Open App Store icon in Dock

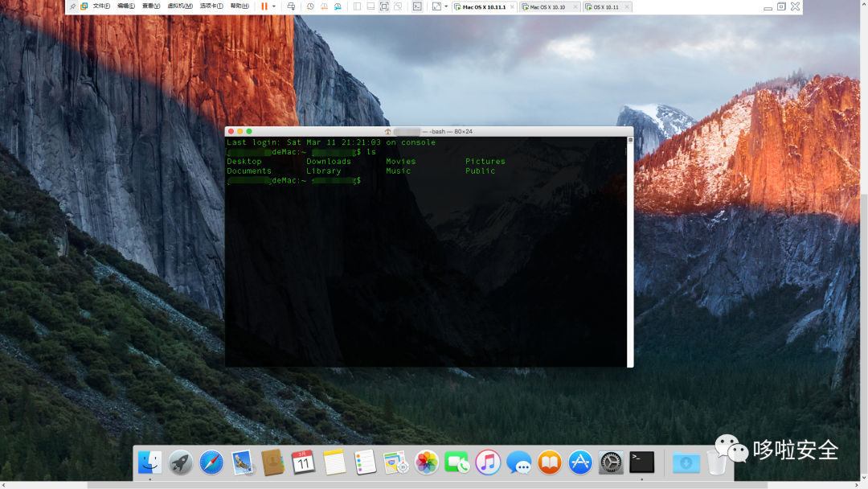pos(580,462)
